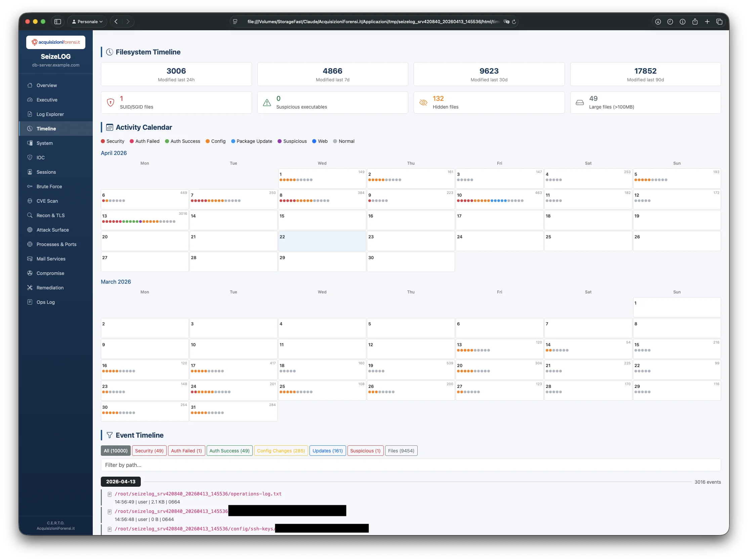Open the Personale profile dropdown
This screenshot has height=560, width=748.
pyautogui.click(x=87, y=21)
